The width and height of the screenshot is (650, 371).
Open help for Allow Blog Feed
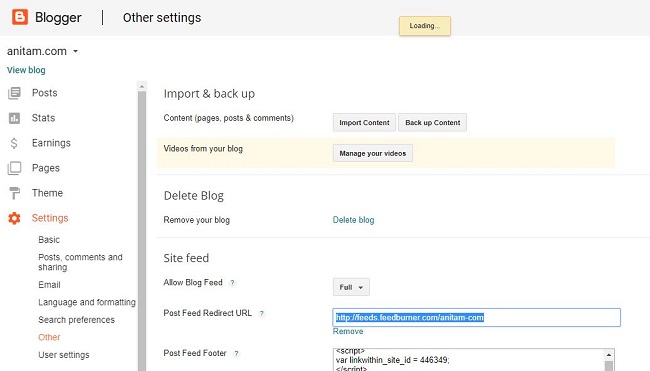pos(233,283)
